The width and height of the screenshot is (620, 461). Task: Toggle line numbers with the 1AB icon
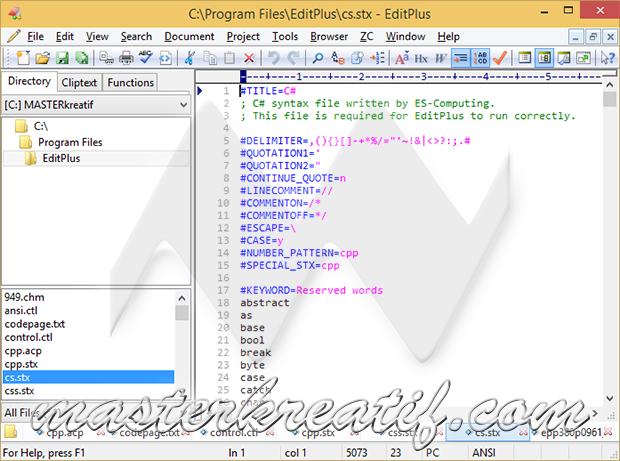pos(480,58)
